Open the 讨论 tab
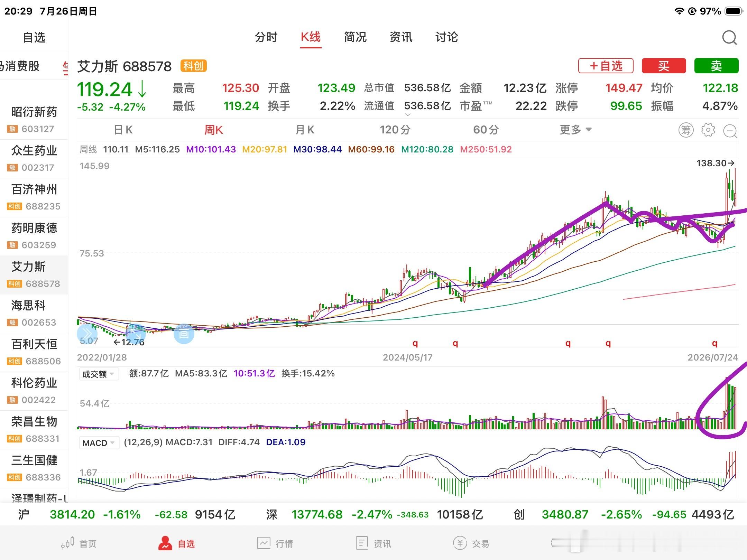 click(446, 37)
